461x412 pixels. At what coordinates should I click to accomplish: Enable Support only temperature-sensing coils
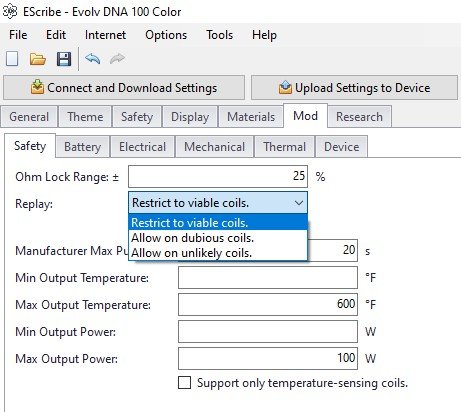point(185,383)
